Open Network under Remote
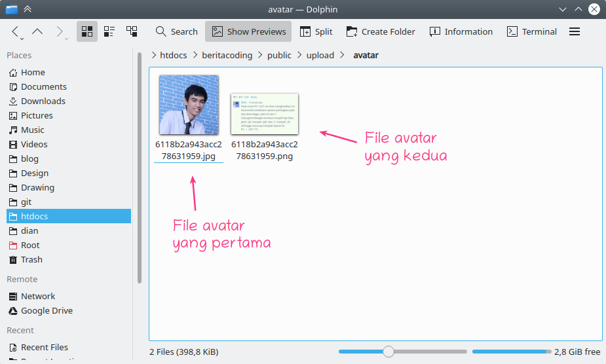 pos(69,296)
